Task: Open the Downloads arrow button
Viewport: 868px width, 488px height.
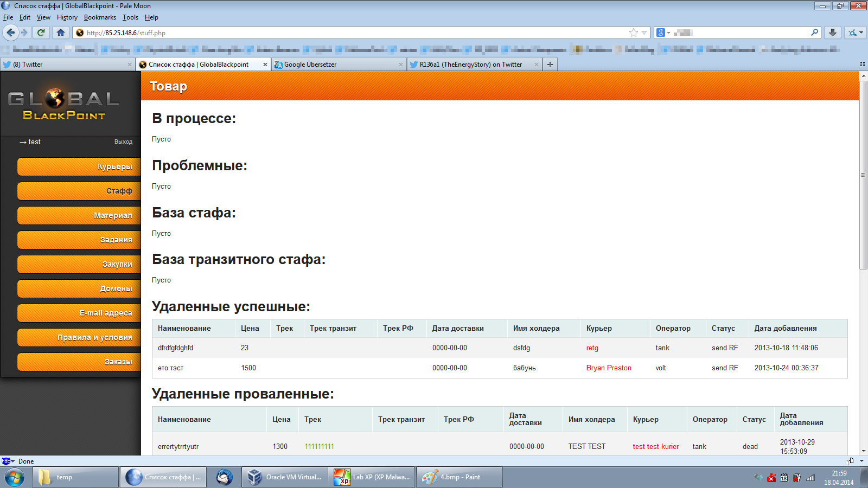Action: [833, 33]
